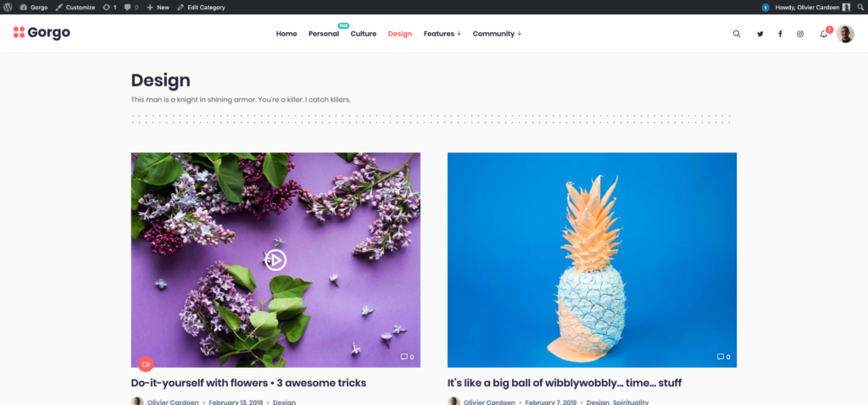Open Edit Category in admin bar
868x405 pixels.
201,7
